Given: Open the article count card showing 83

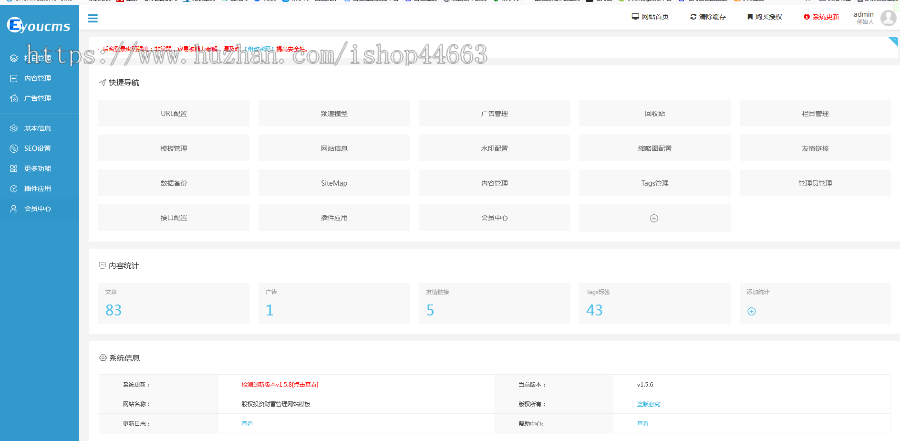Looking at the screenshot, I should [174, 303].
